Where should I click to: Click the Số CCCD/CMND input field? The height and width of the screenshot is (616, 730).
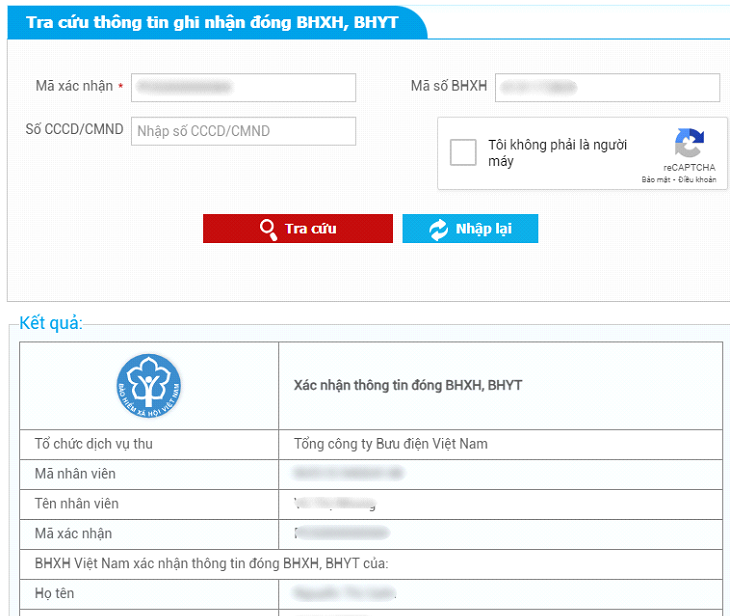243,131
